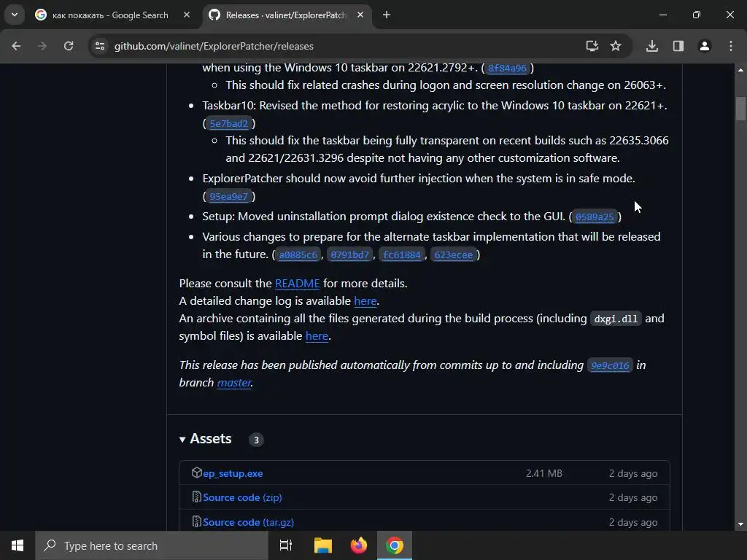Click Chrome icon in taskbar

[395, 545]
